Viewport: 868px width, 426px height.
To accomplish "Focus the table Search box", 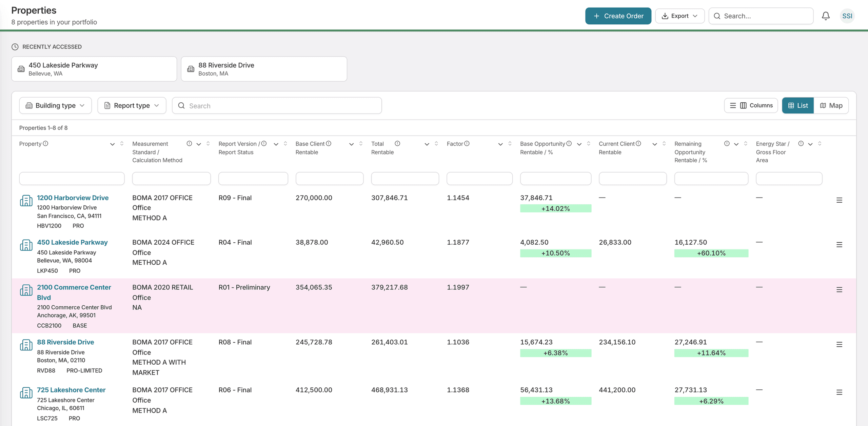I will coord(277,105).
